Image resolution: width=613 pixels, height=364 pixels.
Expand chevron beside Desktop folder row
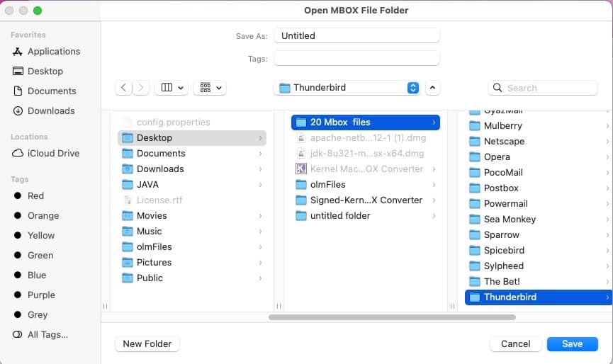(x=260, y=138)
